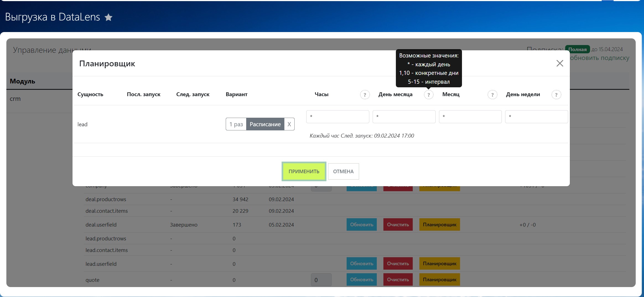Click the 'deal.productrows' row name
The height and width of the screenshot is (297, 644).
[106, 199]
